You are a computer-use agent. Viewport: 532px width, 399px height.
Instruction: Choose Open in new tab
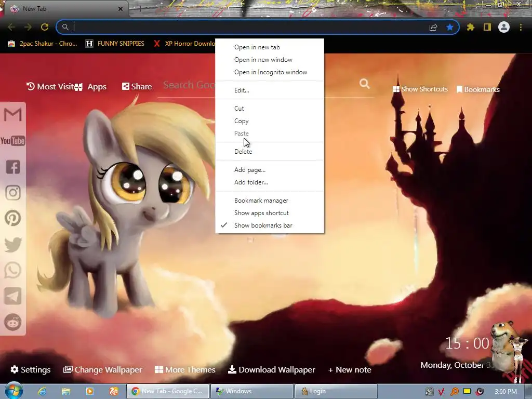[270, 47]
